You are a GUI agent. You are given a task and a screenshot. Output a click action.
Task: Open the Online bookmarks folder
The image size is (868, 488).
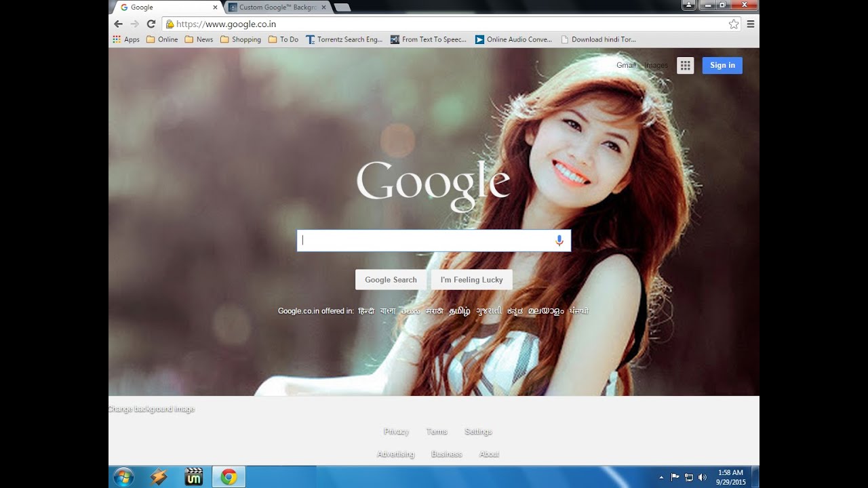pyautogui.click(x=162, y=39)
